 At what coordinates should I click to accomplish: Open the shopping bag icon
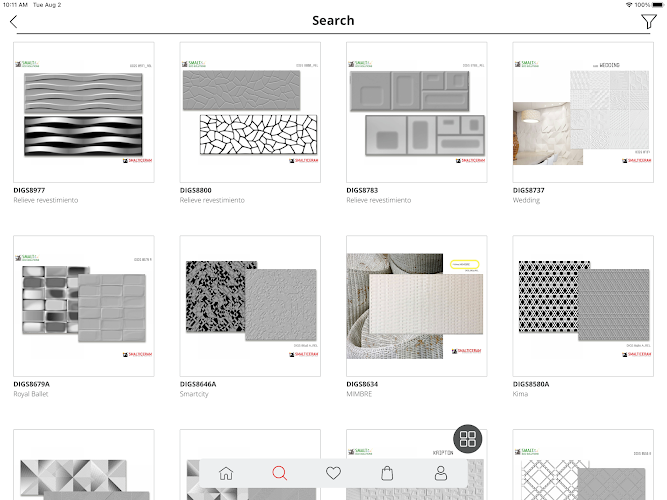[x=387, y=473]
